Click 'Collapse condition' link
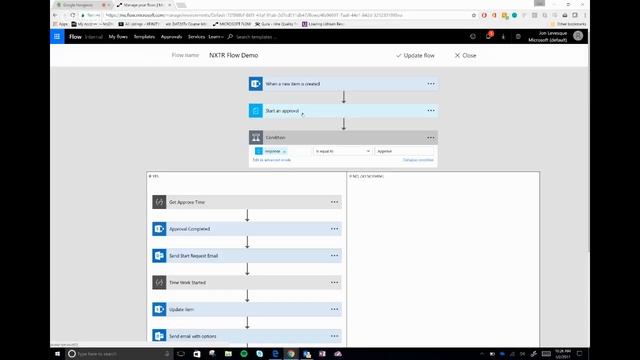Screen dimensions: 640x360 coord(418,160)
